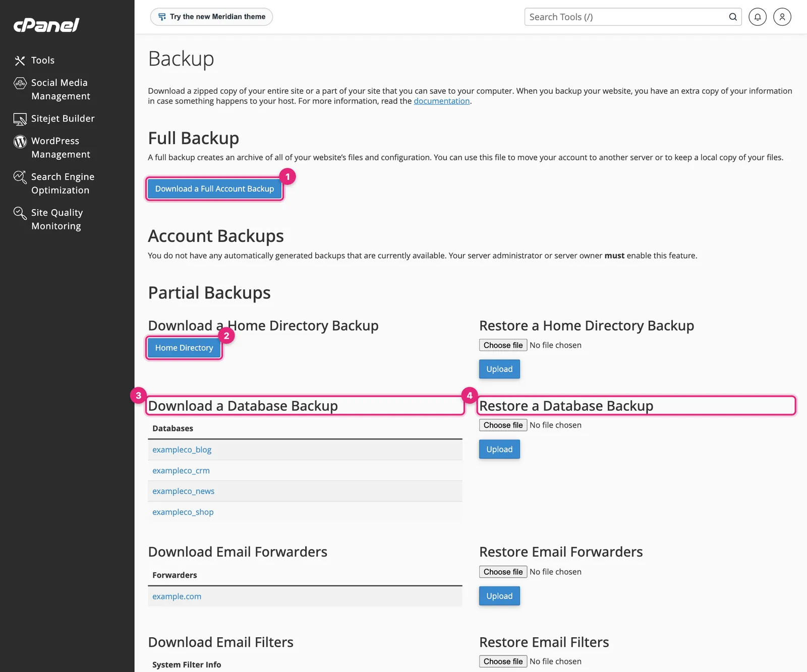Open the documentation link
807x672 pixels.
click(441, 101)
